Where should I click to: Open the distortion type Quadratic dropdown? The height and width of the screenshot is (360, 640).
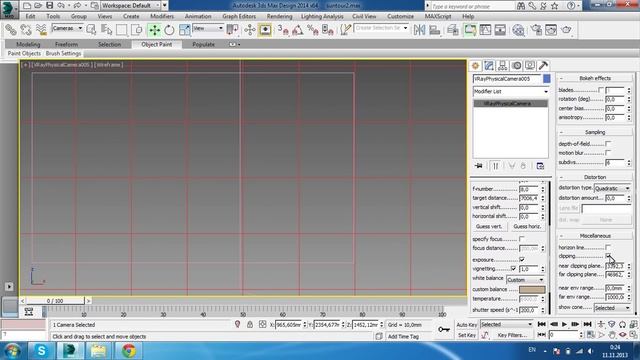pyautogui.click(x=612, y=188)
